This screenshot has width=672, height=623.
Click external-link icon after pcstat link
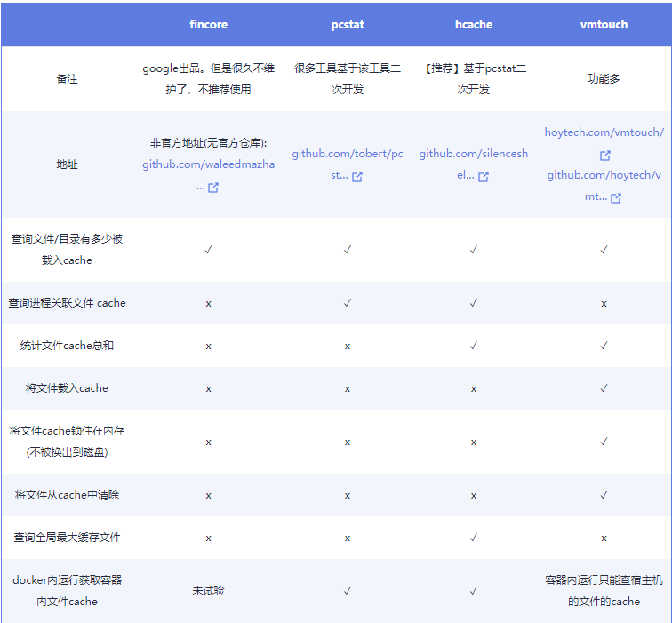[357, 177]
